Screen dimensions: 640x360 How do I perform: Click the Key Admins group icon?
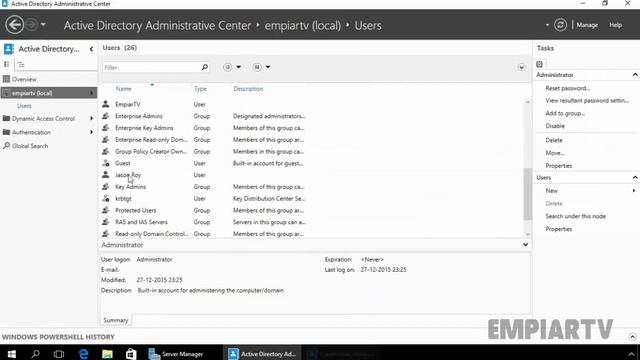coord(106,187)
